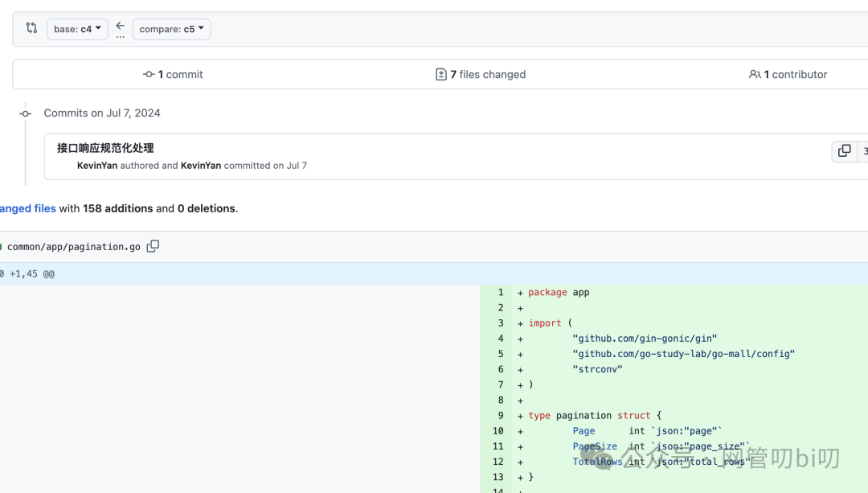
Task: Click line number 9 in the diff
Action: pyautogui.click(x=500, y=416)
